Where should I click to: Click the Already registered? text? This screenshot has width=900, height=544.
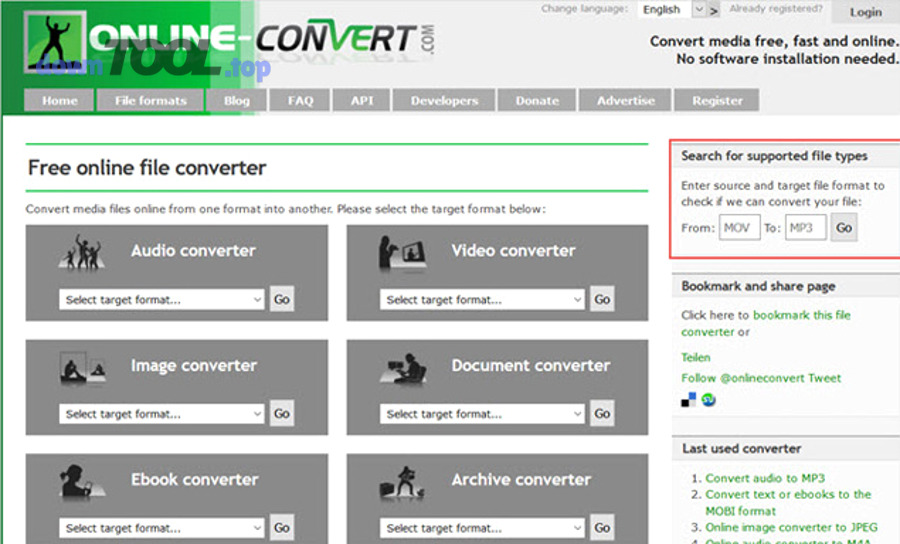pos(775,9)
